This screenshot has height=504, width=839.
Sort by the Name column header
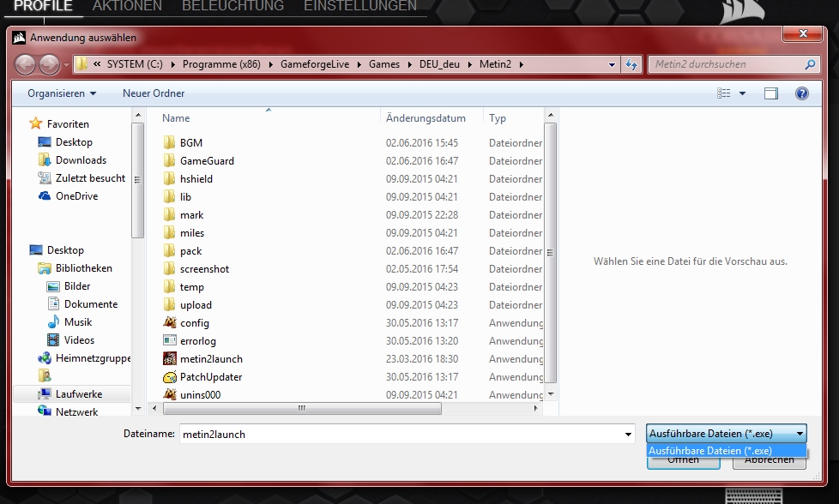pyautogui.click(x=176, y=118)
